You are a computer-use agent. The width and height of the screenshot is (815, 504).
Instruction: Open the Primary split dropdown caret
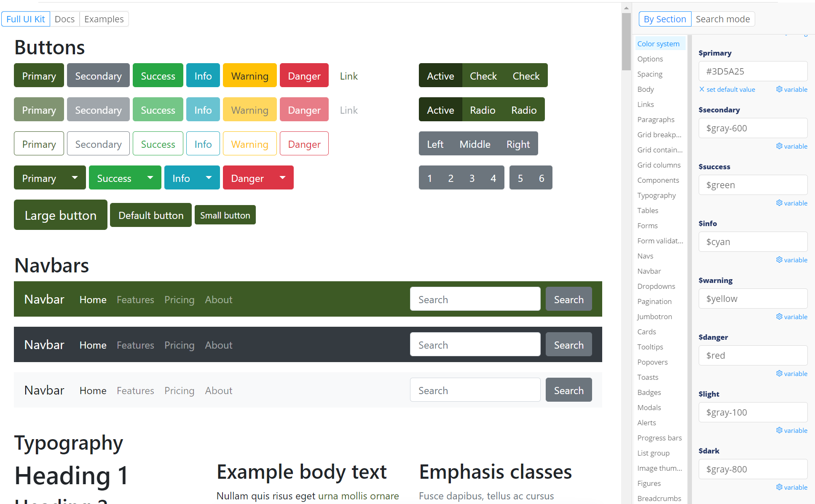pyautogui.click(x=75, y=178)
